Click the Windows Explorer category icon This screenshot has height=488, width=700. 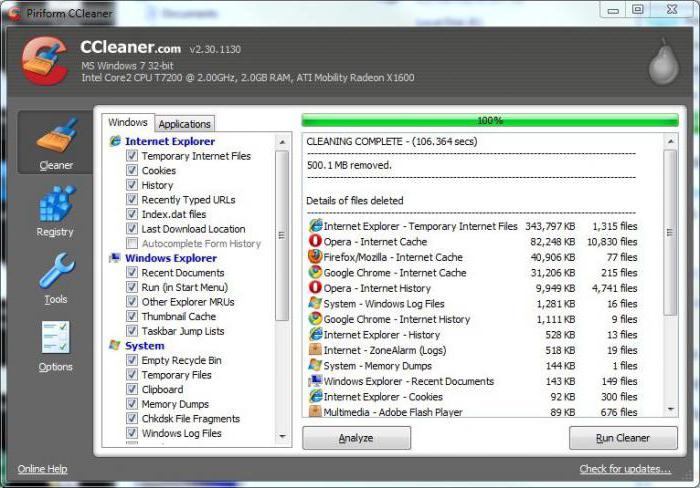pos(115,258)
